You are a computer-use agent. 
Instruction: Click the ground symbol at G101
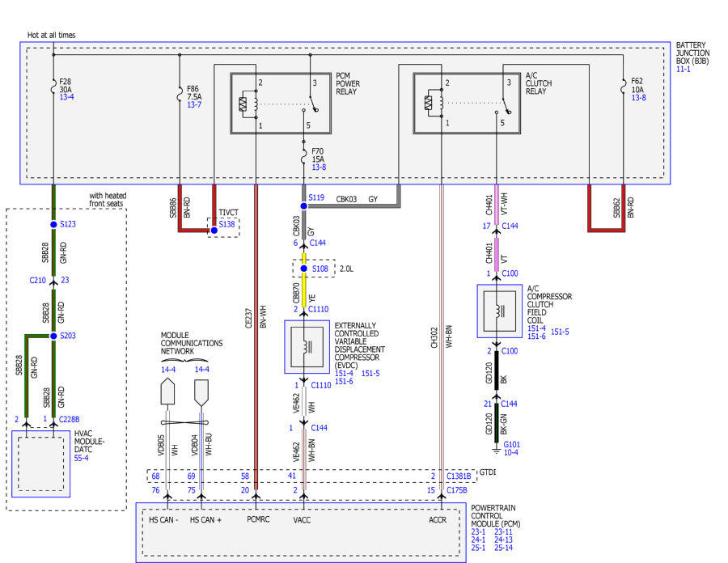tap(497, 451)
